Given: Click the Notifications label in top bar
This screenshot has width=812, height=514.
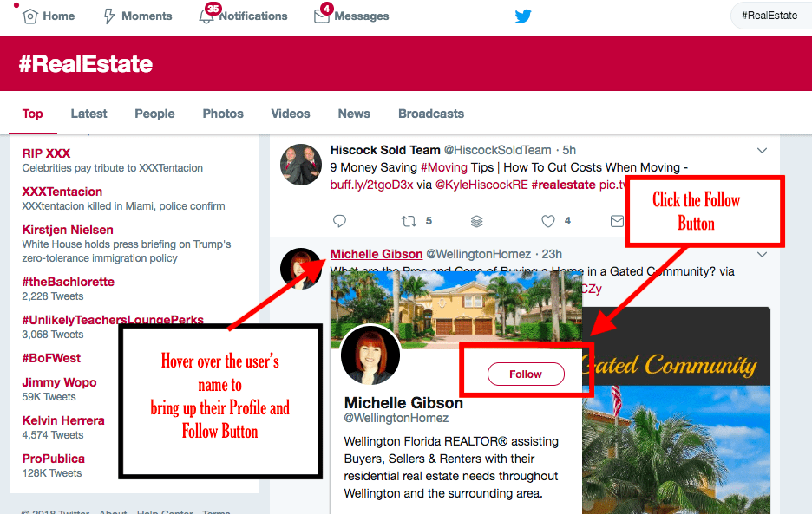Looking at the screenshot, I should coord(253,16).
